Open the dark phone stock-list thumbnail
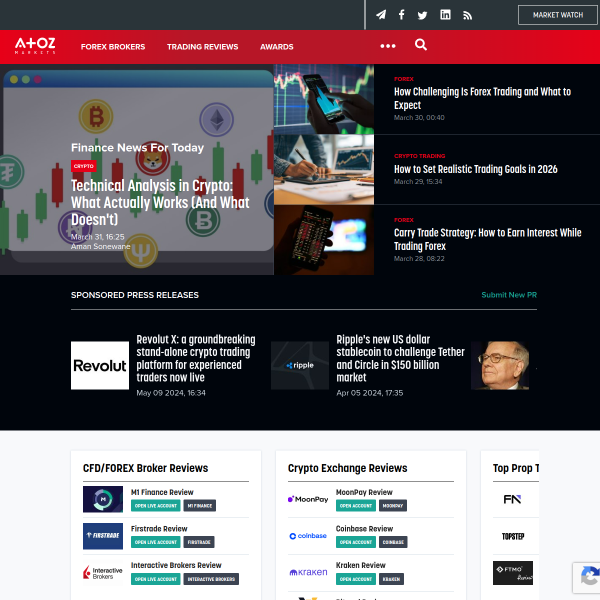 coord(324,240)
